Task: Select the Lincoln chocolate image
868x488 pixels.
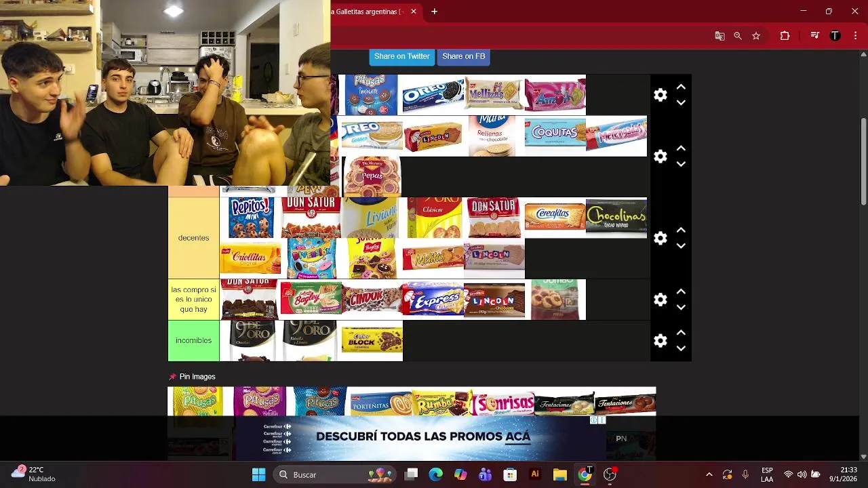Action: [494, 300]
